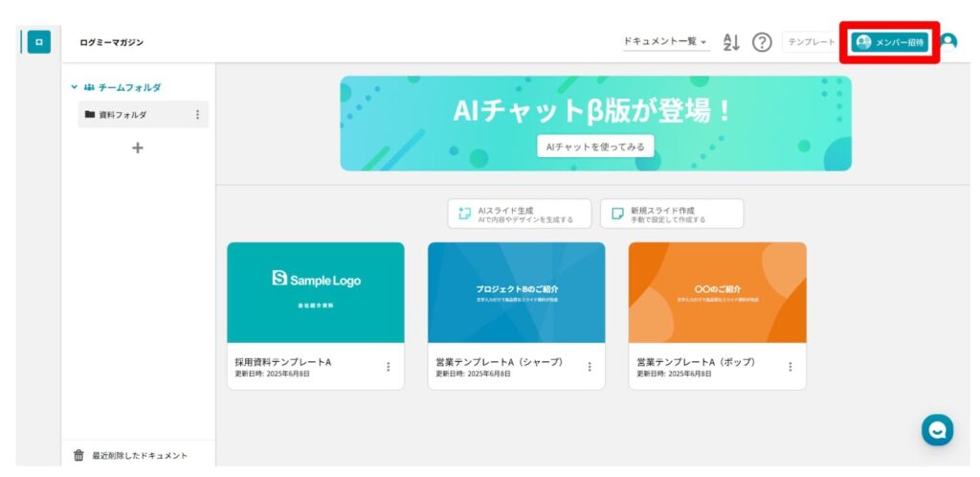Click the 新規スライド作成 button
This screenshot has height=477, width=980.
[x=672, y=214]
